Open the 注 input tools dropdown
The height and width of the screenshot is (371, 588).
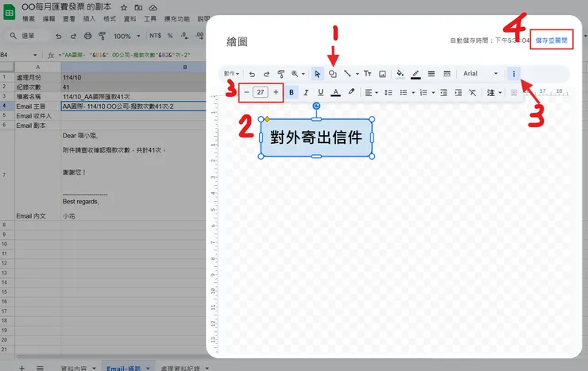click(494, 93)
